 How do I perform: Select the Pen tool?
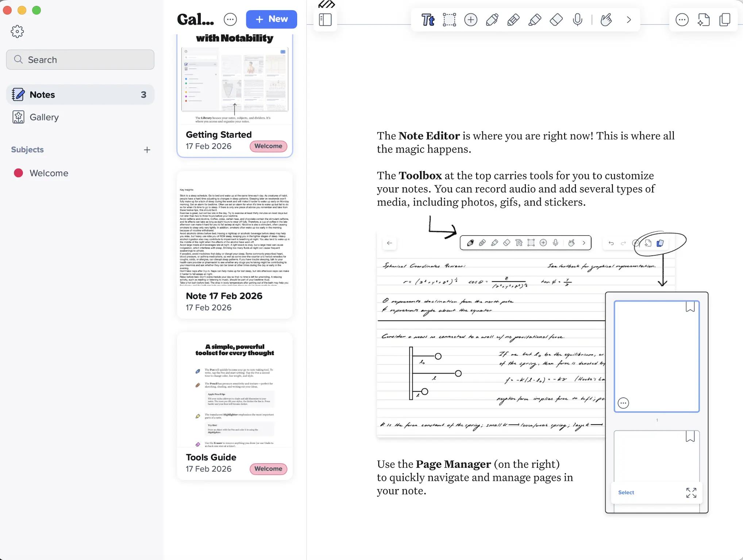click(x=492, y=20)
